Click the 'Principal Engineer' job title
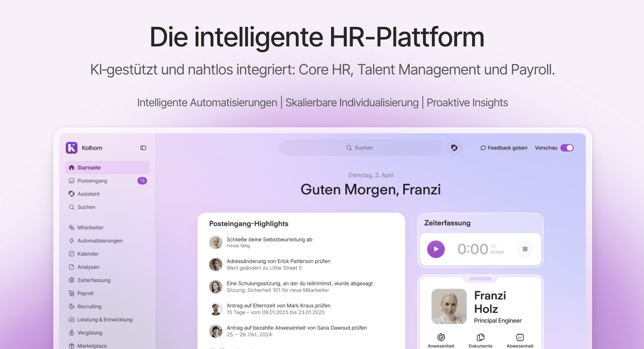The width and height of the screenshot is (644, 349). [x=498, y=321]
